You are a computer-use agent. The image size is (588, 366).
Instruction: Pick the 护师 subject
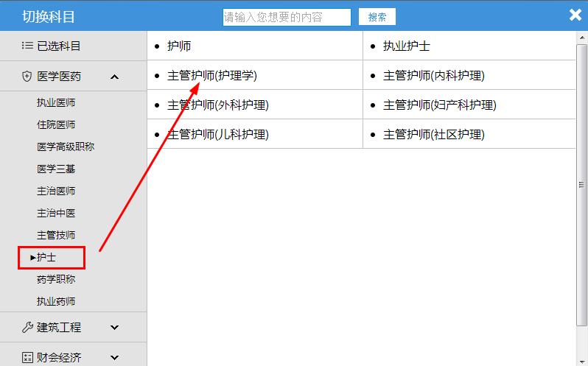179,46
